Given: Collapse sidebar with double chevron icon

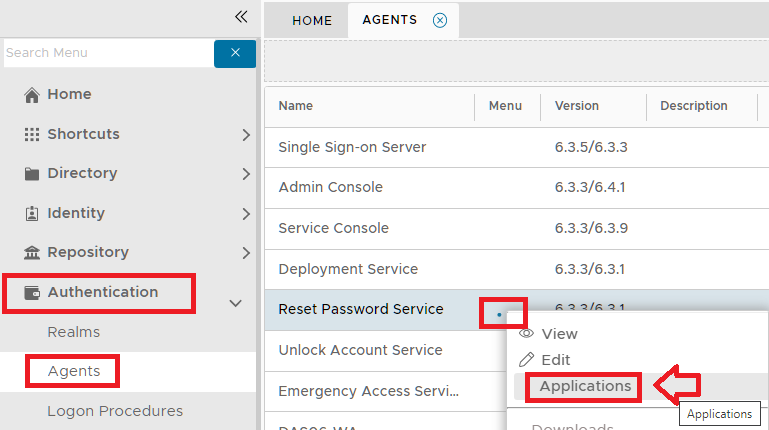Looking at the screenshot, I should click(x=240, y=16).
